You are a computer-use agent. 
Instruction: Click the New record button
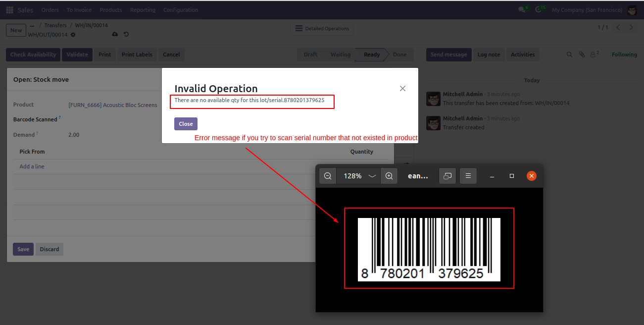[16, 30]
